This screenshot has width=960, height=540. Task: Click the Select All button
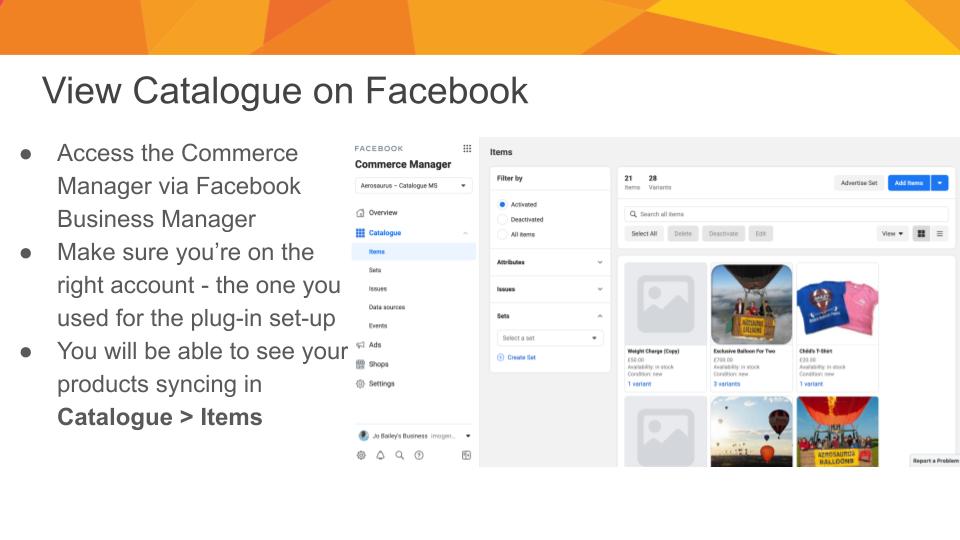(643, 233)
